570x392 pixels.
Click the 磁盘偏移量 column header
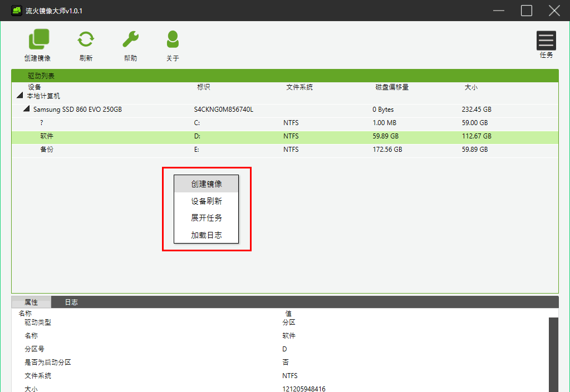point(392,87)
